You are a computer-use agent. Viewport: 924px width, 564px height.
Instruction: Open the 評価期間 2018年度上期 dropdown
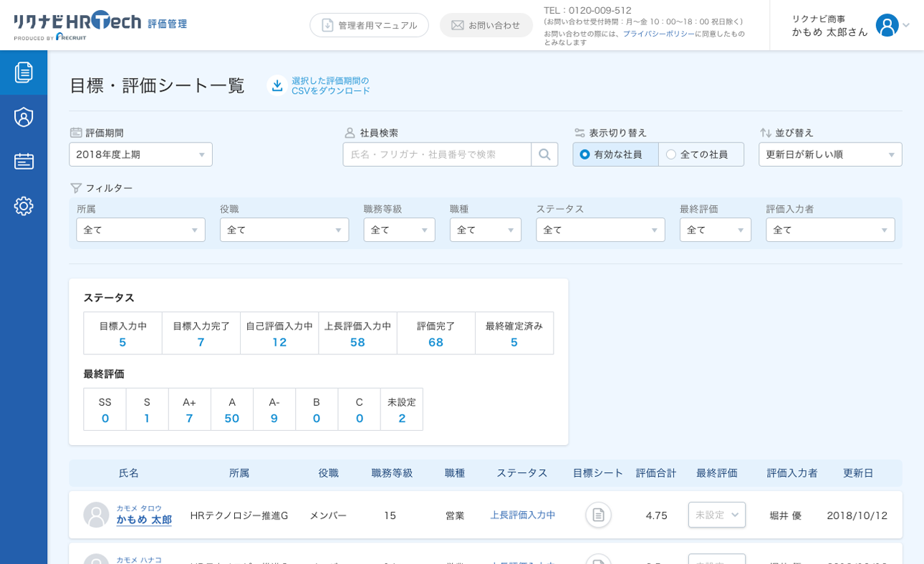point(140,155)
